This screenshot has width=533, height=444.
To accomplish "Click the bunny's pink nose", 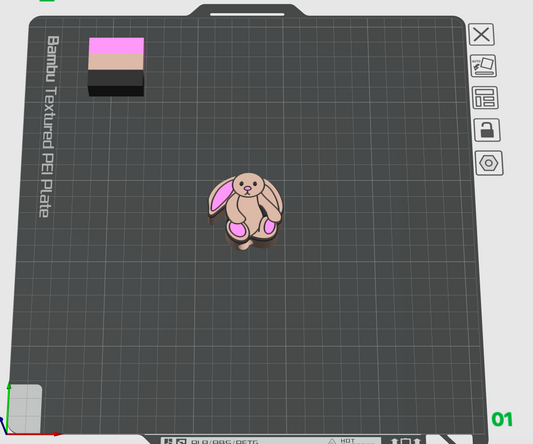I will (x=247, y=188).
